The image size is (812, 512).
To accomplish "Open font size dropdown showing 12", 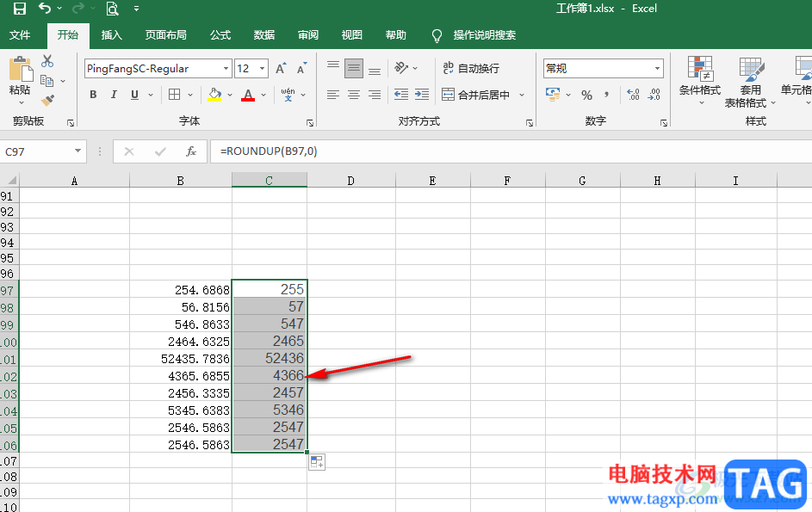I will pyautogui.click(x=263, y=68).
